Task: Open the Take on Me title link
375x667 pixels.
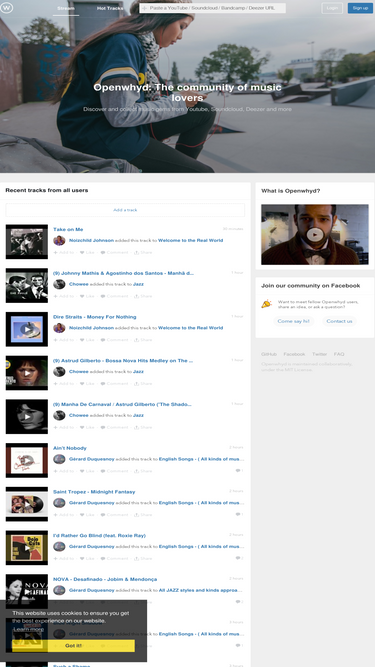Action: coord(68,229)
